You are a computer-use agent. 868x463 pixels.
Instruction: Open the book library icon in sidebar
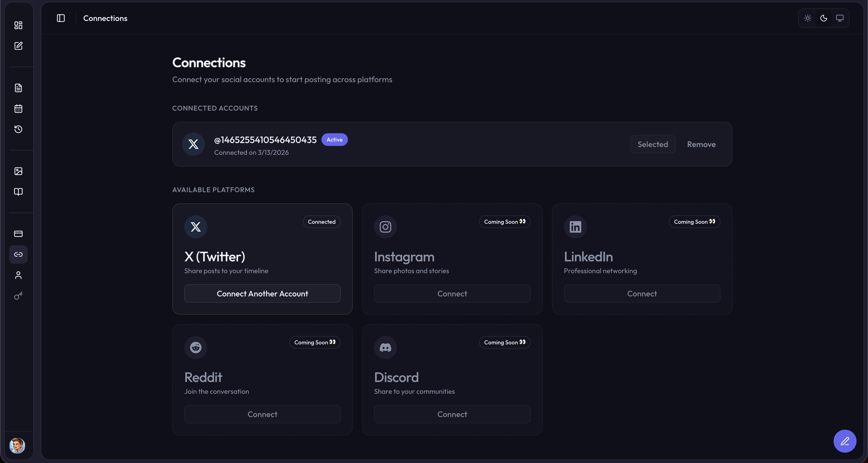click(x=18, y=192)
